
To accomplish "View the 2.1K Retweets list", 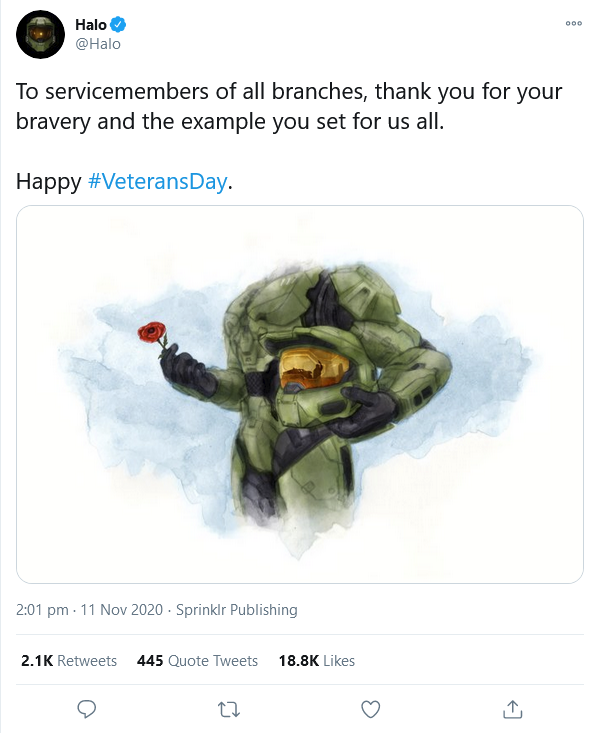I will click(69, 661).
